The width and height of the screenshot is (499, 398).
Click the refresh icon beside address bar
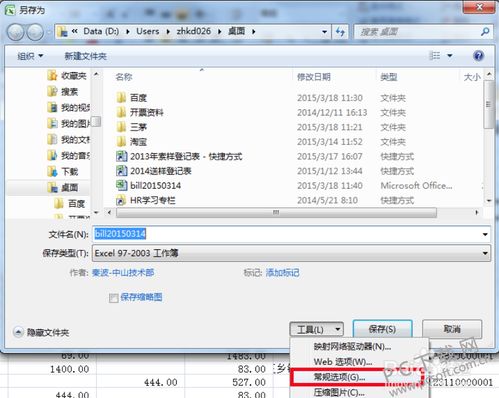pyautogui.click(x=340, y=32)
